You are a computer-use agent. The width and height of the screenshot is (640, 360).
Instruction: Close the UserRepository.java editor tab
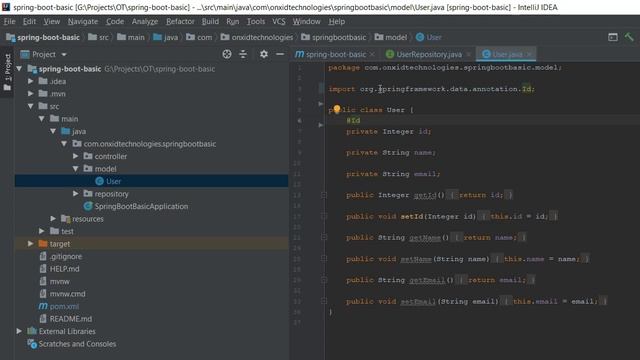[x=468, y=54]
